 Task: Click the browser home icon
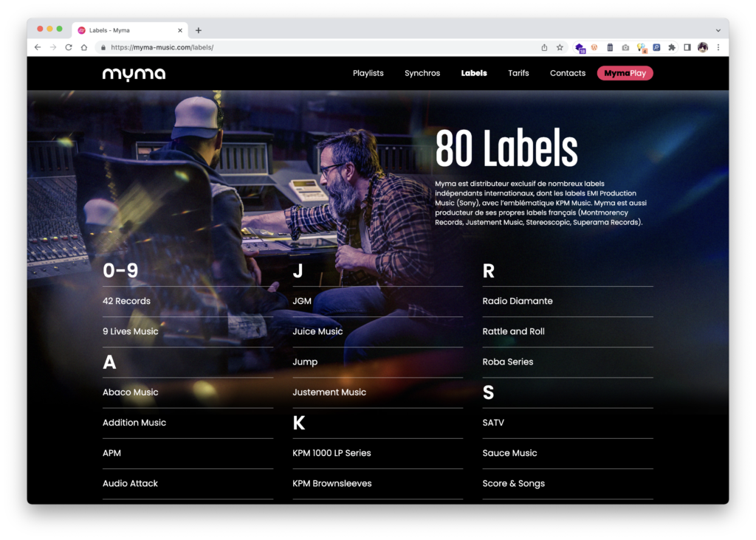(84, 47)
